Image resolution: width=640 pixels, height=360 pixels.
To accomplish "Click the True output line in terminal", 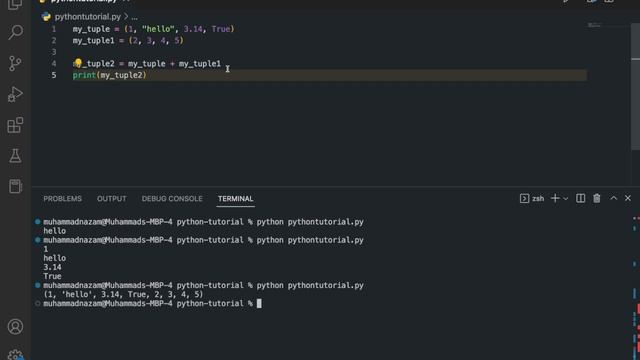I will pos(52,276).
